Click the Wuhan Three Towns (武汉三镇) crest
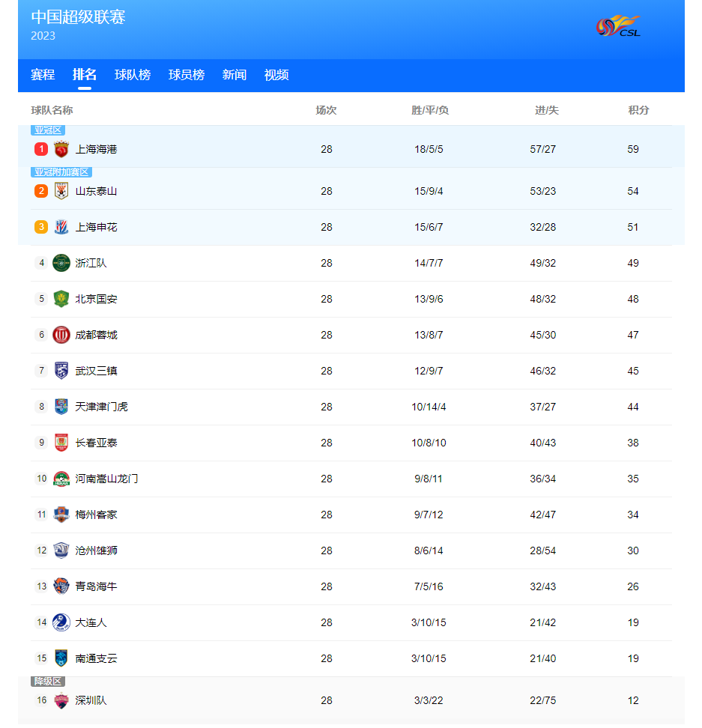Viewport: 702px width, 728px height. pyautogui.click(x=61, y=371)
